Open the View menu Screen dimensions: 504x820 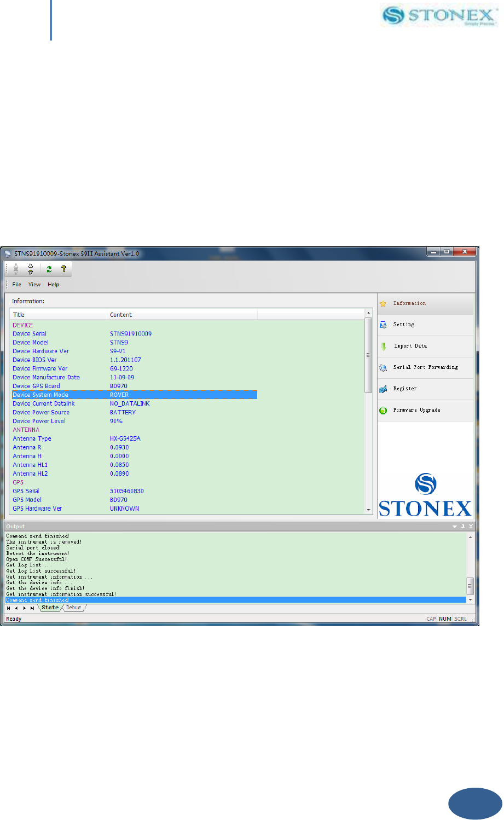pos(34,285)
